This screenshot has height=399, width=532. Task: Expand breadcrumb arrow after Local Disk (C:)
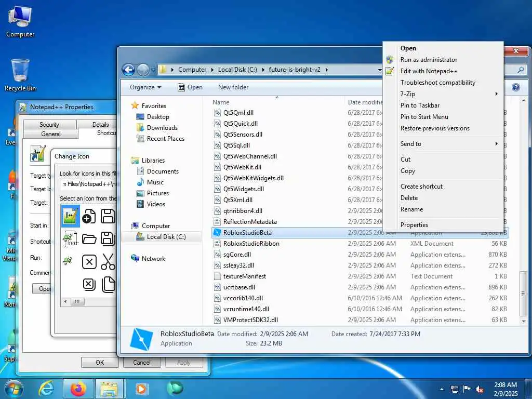point(263,70)
